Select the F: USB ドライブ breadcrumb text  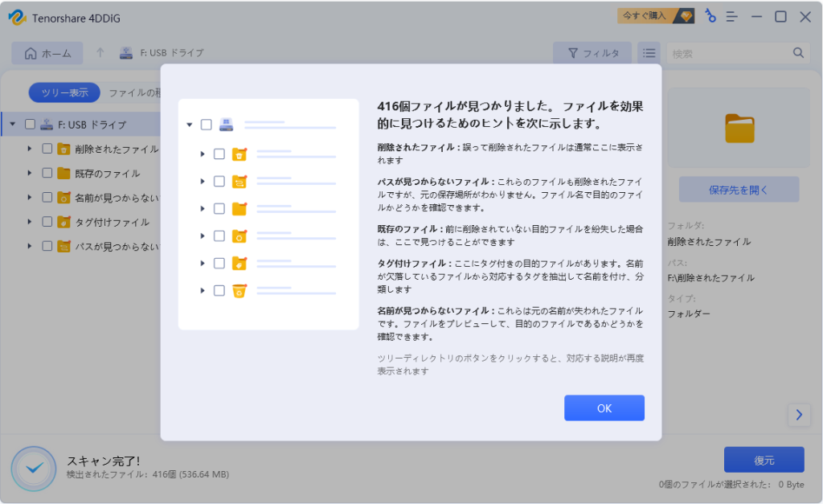(x=172, y=52)
